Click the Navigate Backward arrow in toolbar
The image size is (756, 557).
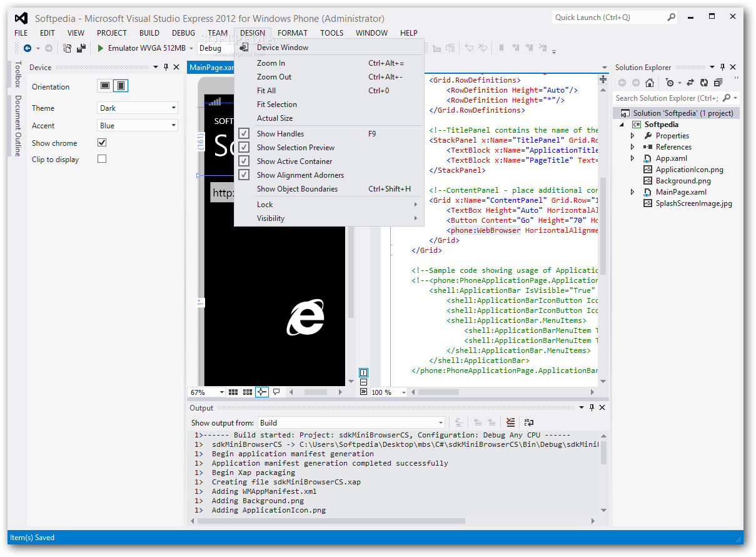pos(28,48)
